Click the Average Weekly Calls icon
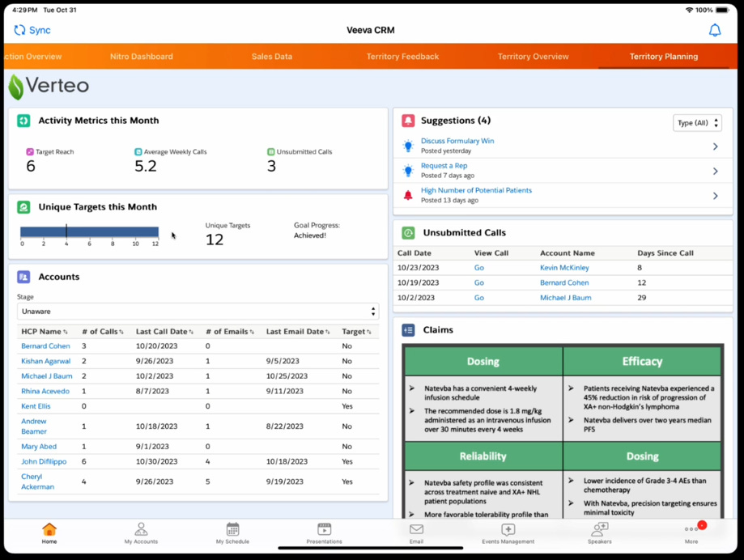 (x=138, y=152)
